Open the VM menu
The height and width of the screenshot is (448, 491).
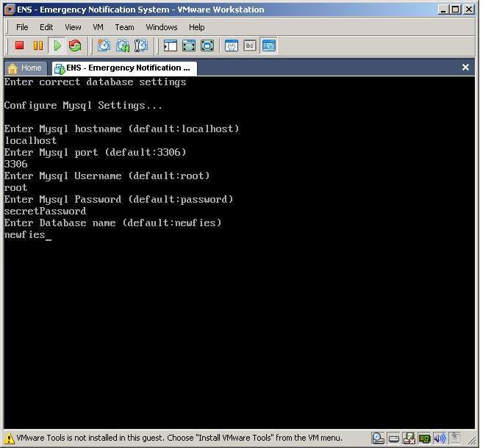98,27
